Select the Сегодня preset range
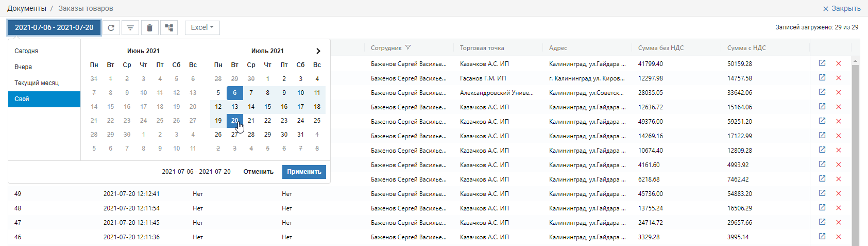The height and width of the screenshot is (246, 868). click(44, 51)
